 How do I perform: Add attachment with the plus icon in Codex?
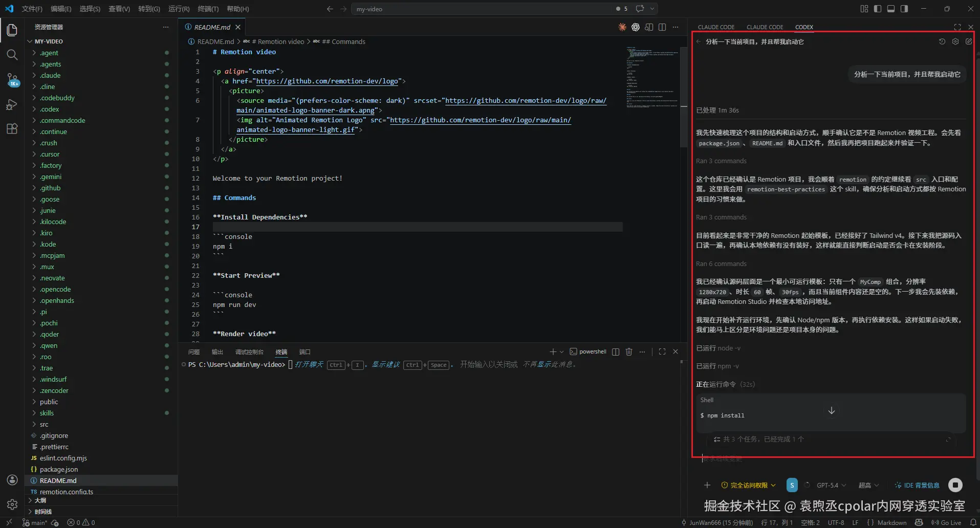click(x=707, y=485)
